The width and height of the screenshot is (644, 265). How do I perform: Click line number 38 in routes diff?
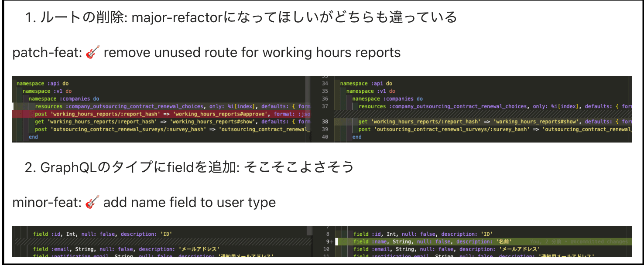tap(324, 122)
